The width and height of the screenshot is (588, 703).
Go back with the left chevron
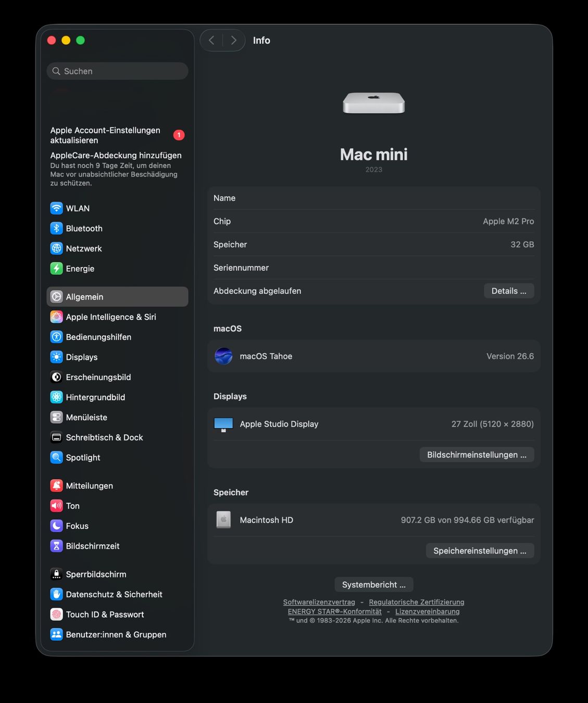[x=211, y=40]
